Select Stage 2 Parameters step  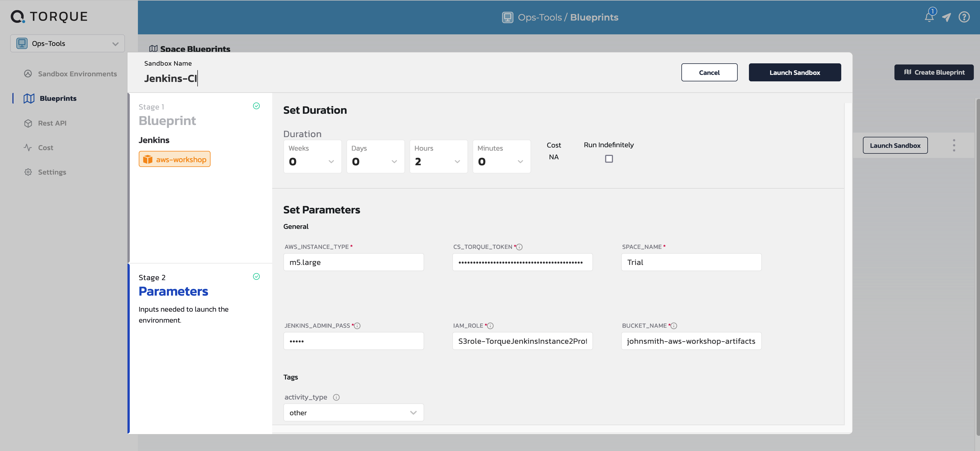[200, 349]
